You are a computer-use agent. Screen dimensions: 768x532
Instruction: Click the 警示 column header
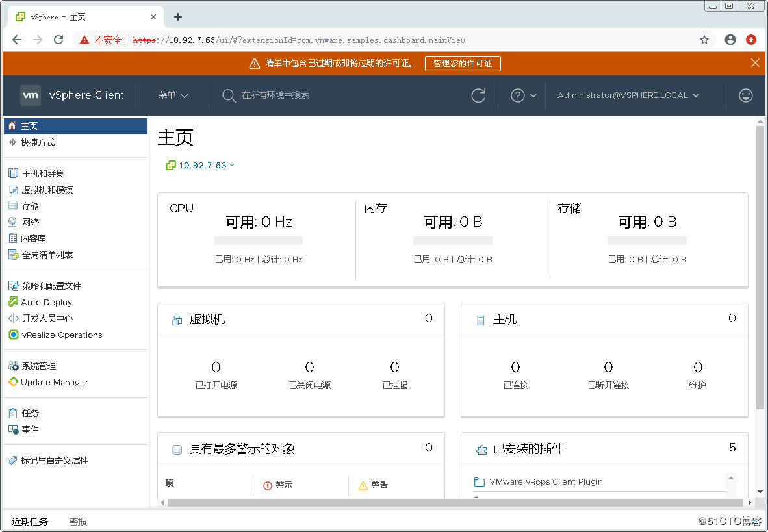[x=277, y=485]
